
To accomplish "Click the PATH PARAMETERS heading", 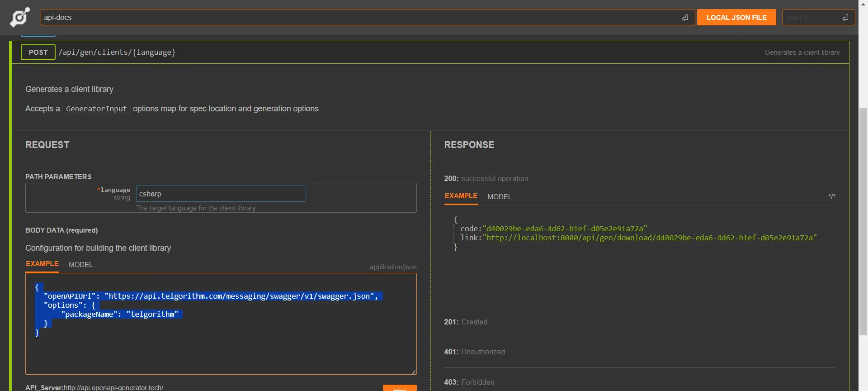I will 58,177.
